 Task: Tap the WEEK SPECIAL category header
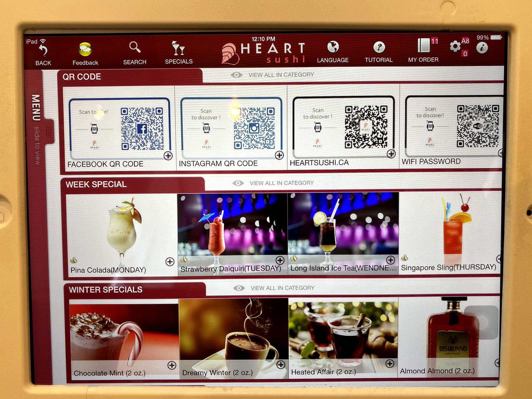click(x=96, y=184)
